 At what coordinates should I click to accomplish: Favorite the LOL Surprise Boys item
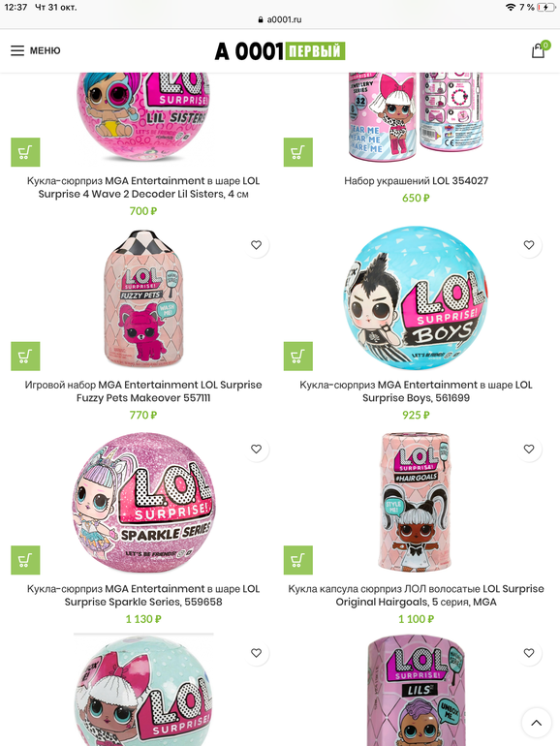pos(529,245)
